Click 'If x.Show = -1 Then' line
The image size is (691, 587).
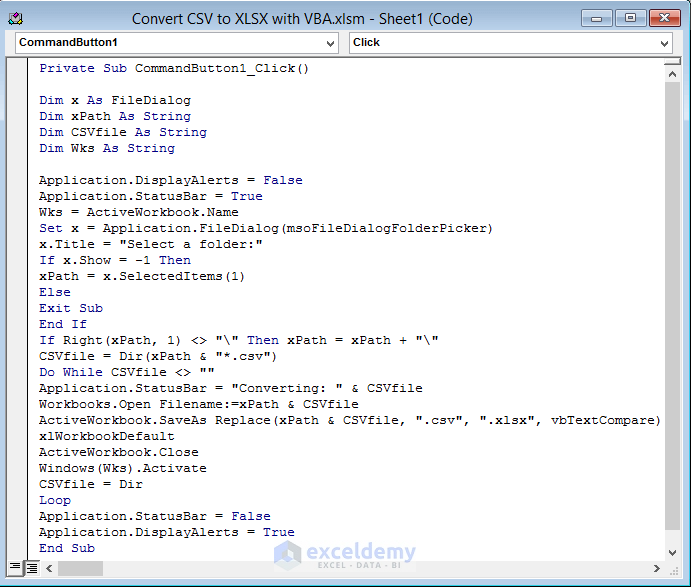coord(115,260)
